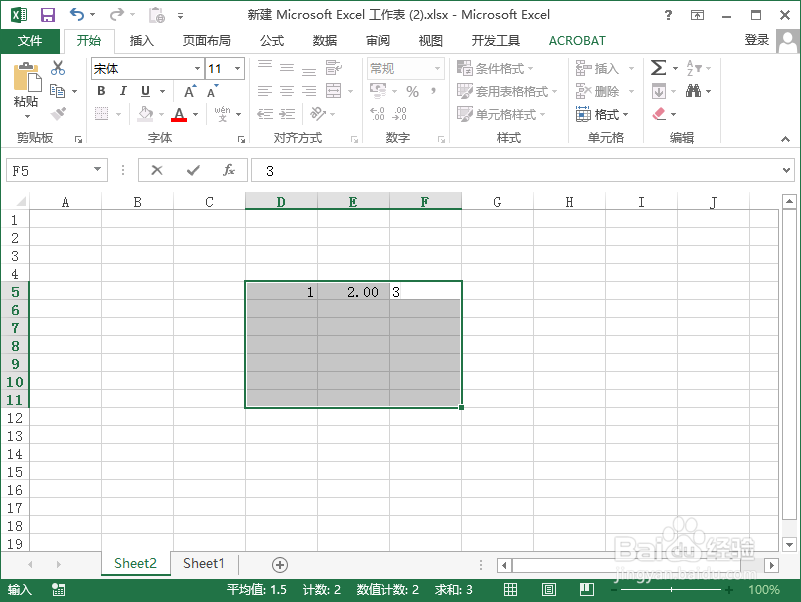
Task: Click the AutoSum Σ icon
Action: click(657, 68)
